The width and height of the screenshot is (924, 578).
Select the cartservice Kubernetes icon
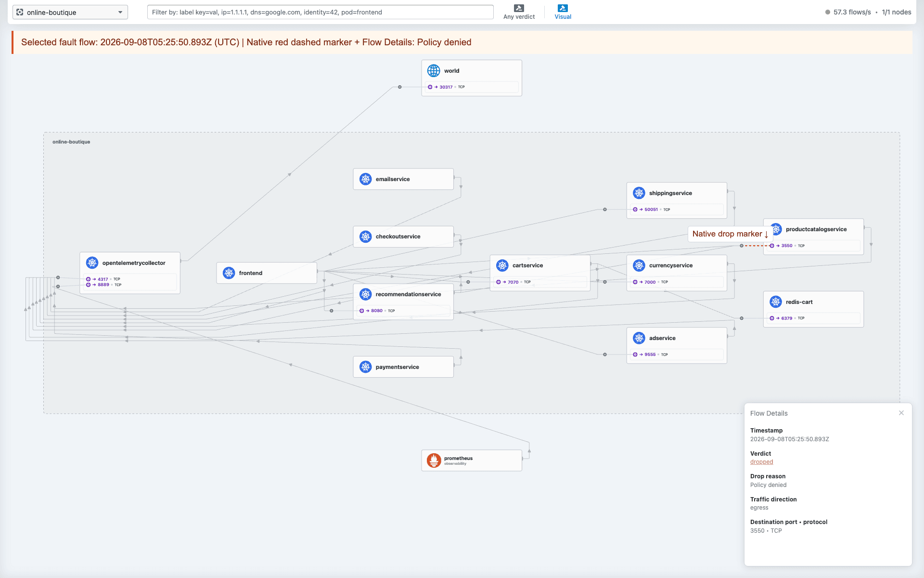point(502,265)
